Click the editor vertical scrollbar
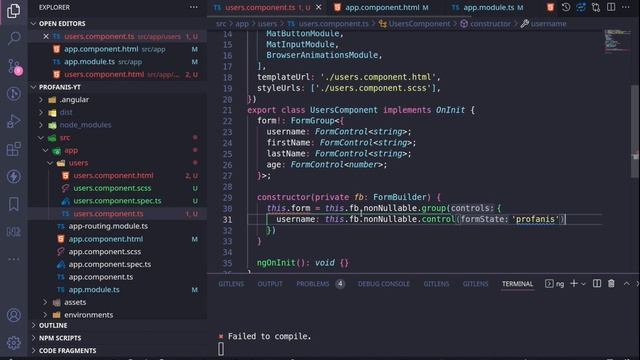The width and height of the screenshot is (640, 360). pyautogui.click(x=635, y=131)
